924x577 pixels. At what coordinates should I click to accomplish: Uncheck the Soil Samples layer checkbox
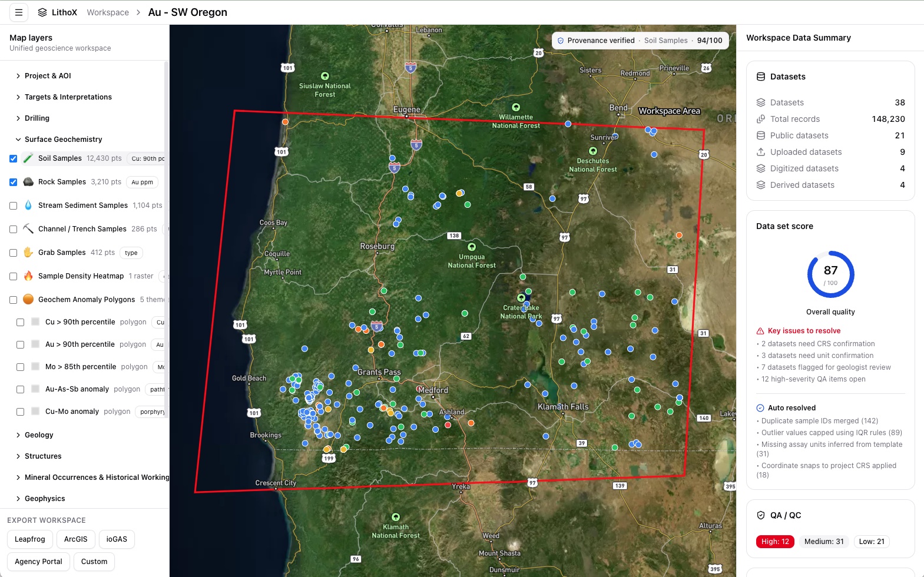(x=13, y=158)
